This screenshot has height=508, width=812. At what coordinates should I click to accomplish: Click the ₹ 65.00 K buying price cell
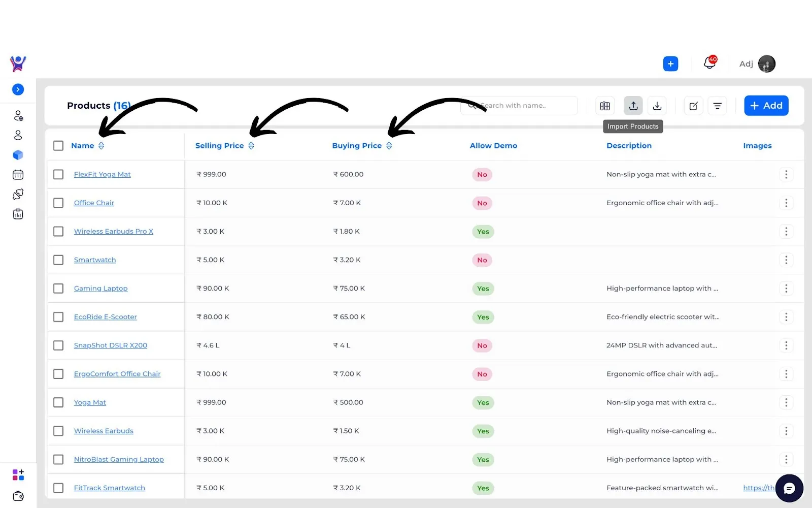tap(349, 317)
